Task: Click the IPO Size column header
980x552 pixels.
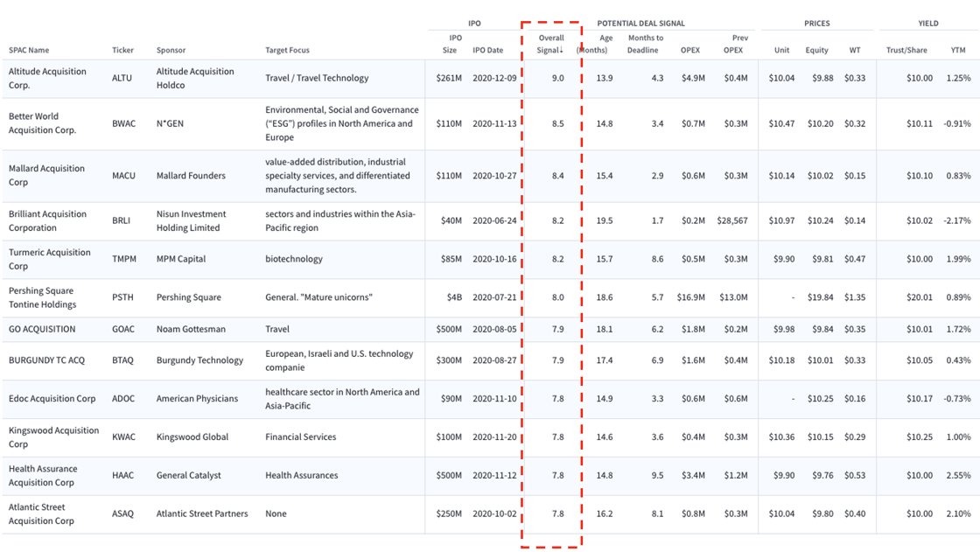Action: pyautogui.click(x=448, y=44)
